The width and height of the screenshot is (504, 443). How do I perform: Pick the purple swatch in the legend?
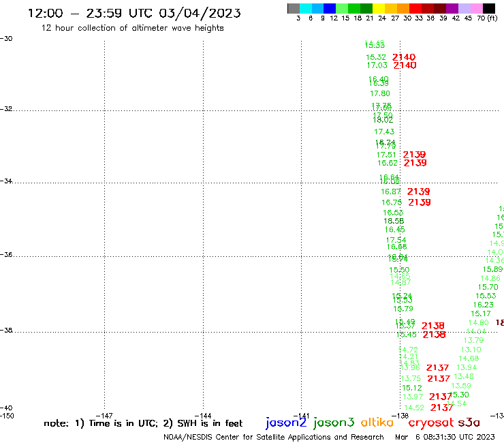pyautogui.click(x=452, y=8)
